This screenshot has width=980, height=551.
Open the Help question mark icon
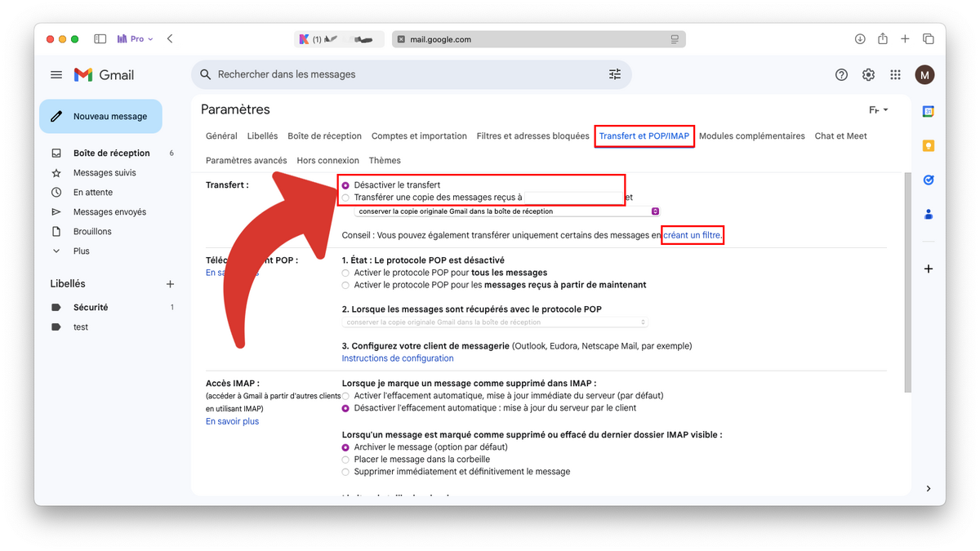point(841,74)
